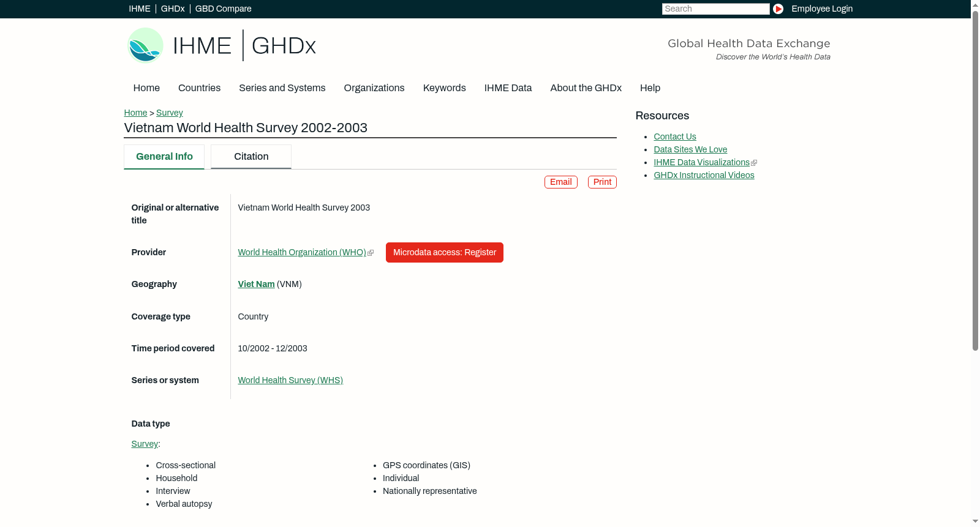Open Data Sites We Love link

pos(690,149)
